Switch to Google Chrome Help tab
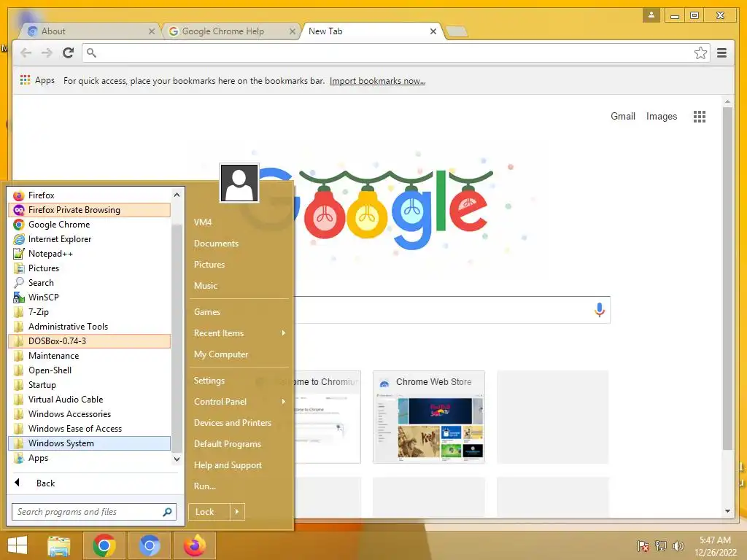This screenshot has width=747, height=560. [231, 31]
